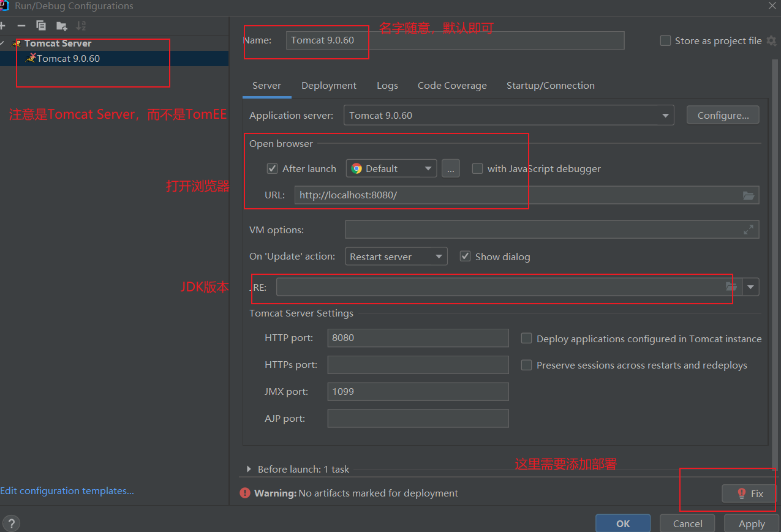Open the Code Coverage tab
Viewport: 781px width, 532px height.
pos(452,86)
